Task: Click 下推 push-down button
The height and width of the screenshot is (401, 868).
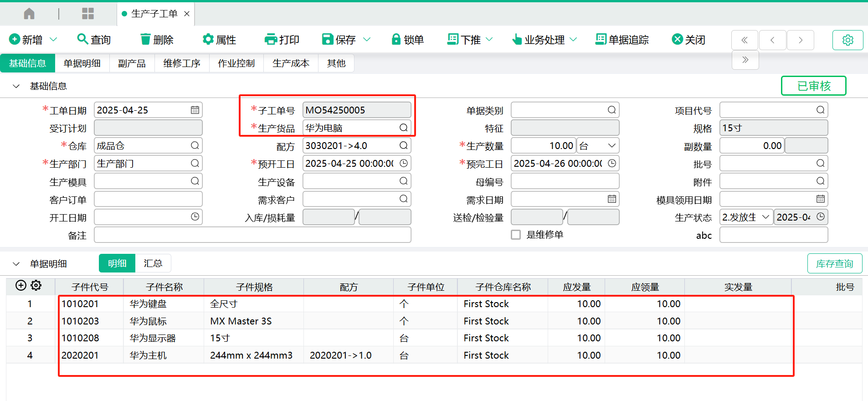Action: click(x=464, y=40)
